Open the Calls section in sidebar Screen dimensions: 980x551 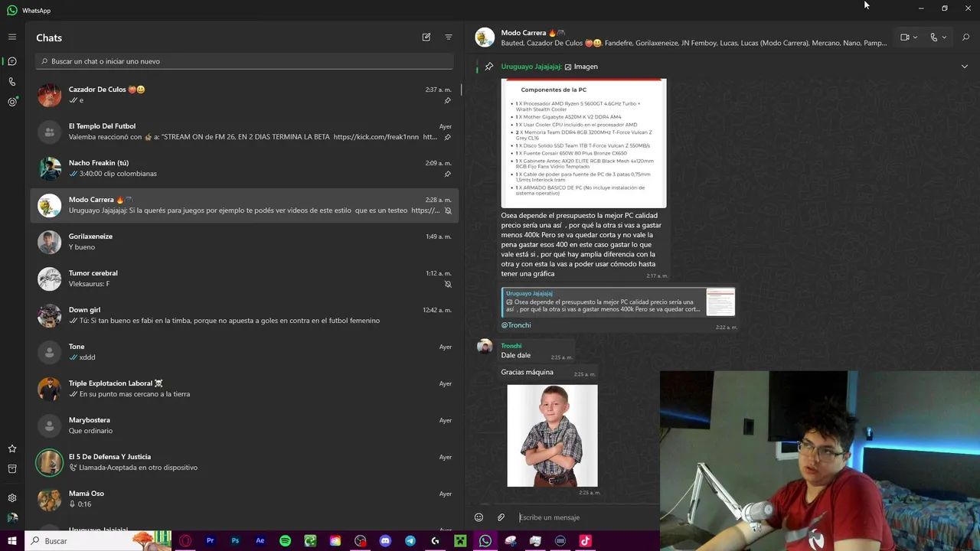tap(12, 82)
